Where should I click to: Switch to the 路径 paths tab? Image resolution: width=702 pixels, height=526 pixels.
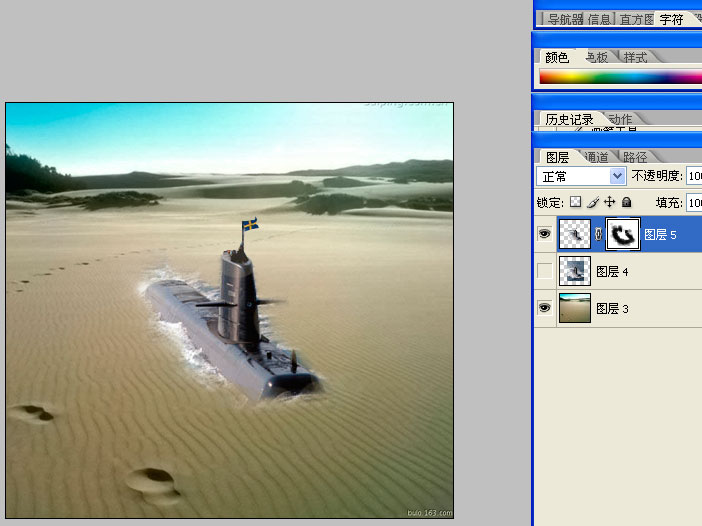[x=635, y=157]
